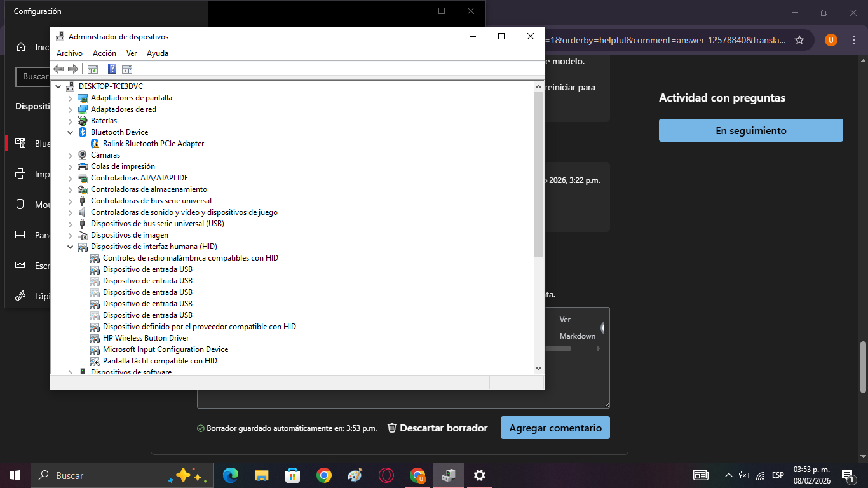
Task: Expand Adaptadores de pantalla category
Action: (71, 98)
